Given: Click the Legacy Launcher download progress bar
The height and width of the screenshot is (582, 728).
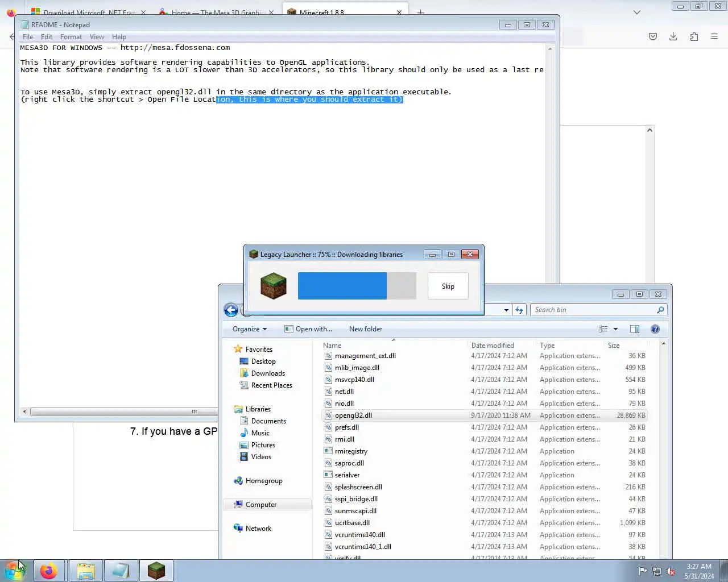Looking at the screenshot, I should 357,286.
